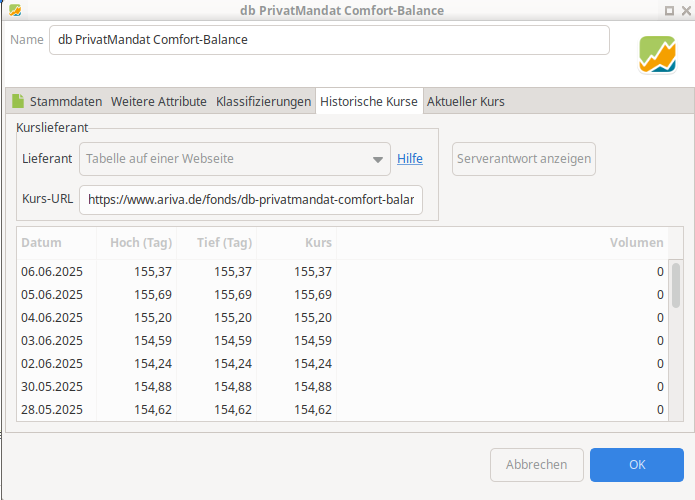Close the dialog with the X icon
The image size is (695, 500).
686,11
